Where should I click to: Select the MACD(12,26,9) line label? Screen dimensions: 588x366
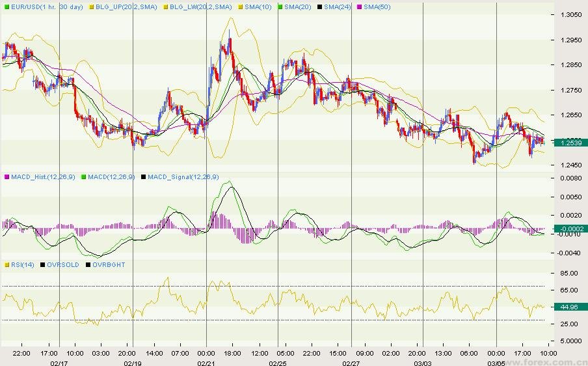(111, 176)
